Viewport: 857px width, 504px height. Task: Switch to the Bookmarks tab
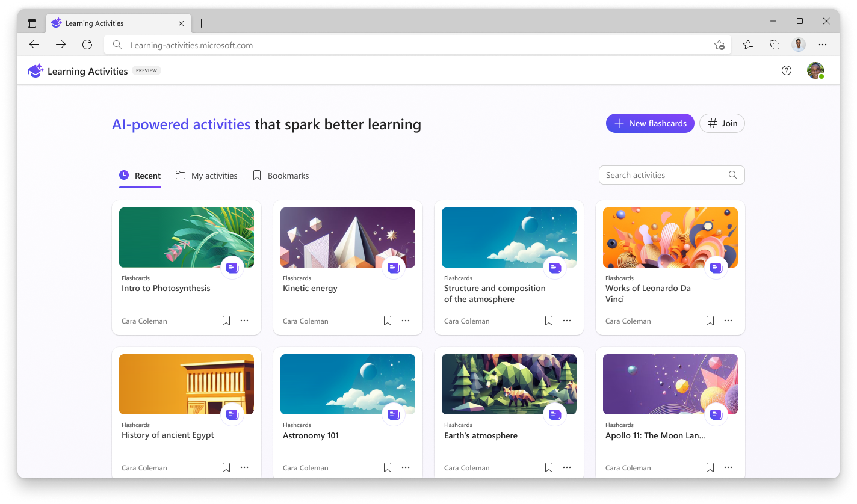(x=280, y=175)
